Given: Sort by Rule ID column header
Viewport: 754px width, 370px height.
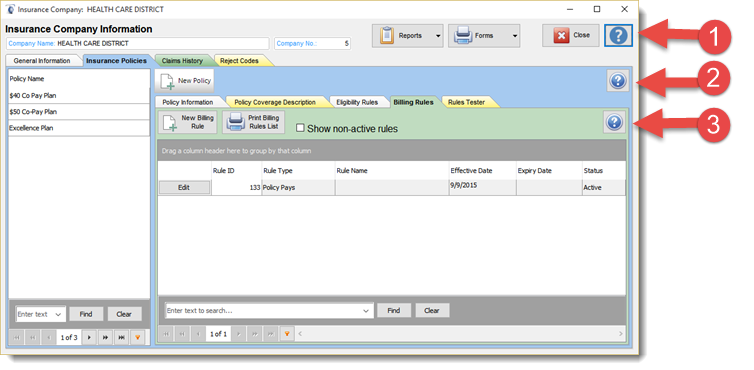Looking at the screenshot, I should click(x=237, y=171).
